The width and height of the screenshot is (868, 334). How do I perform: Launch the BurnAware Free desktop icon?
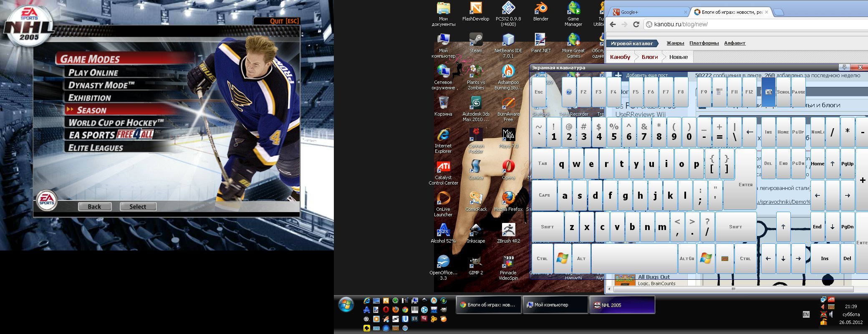pos(508,109)
